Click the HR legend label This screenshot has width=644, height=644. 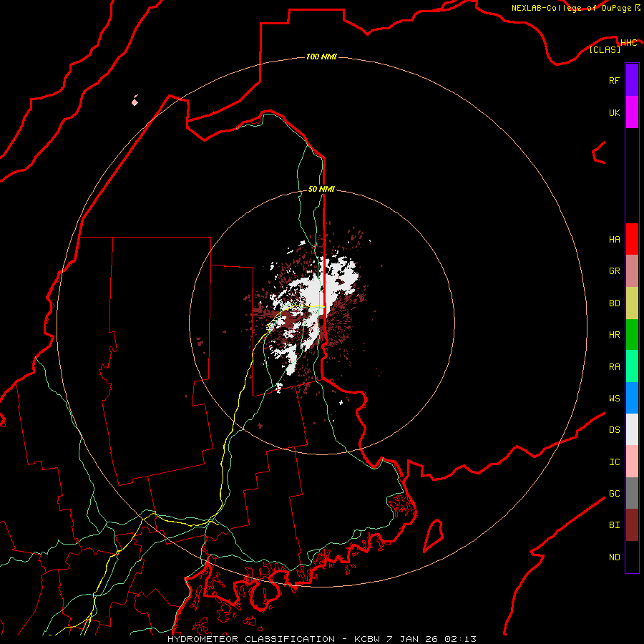click(x=614, y=335)
